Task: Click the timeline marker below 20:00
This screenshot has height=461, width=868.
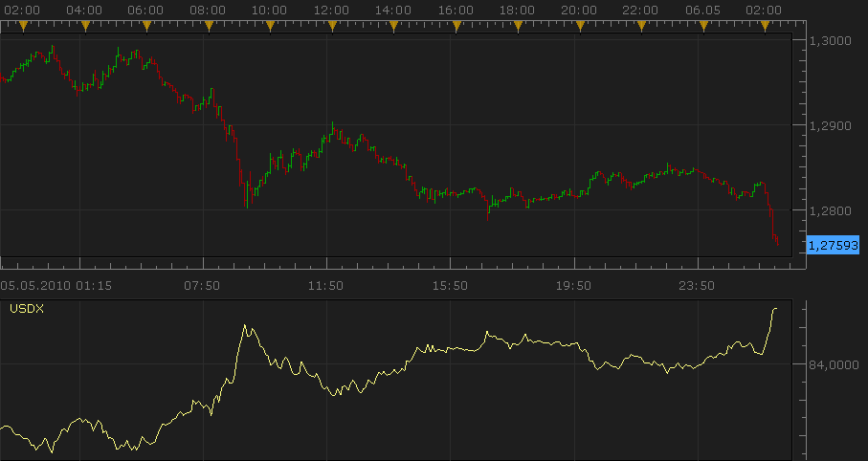Action: [580, 26]
